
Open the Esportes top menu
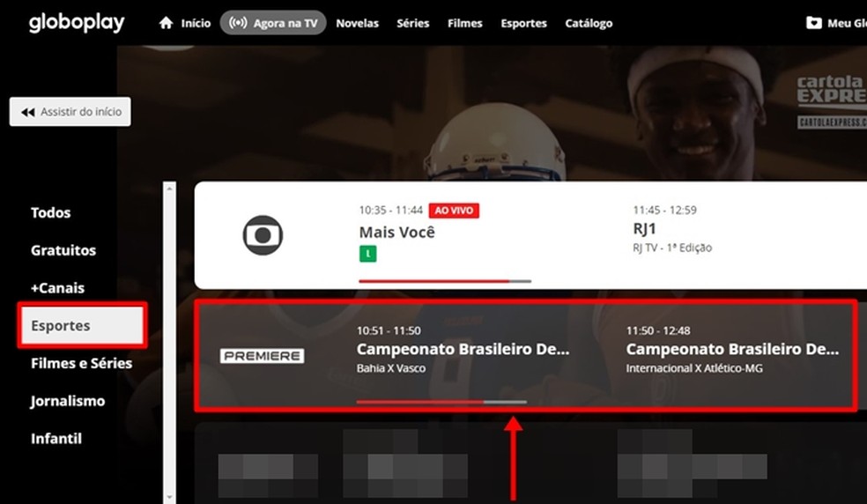[523, 23]
